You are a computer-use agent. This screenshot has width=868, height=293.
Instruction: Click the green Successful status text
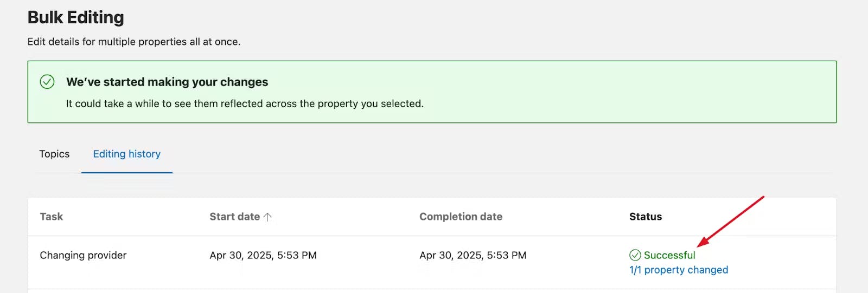(669, 255)
